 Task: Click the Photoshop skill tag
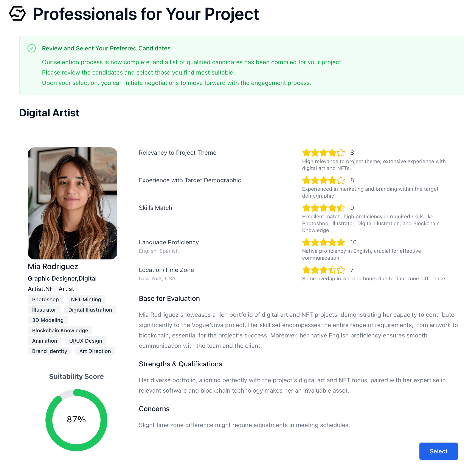pyautogui.click(x=45, y=299)
